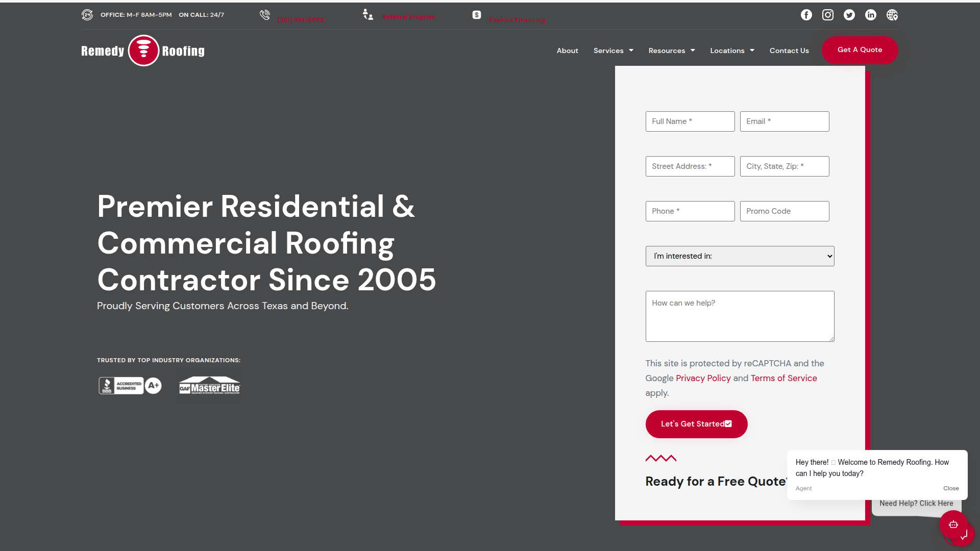Focus the City, State, Zip field
This screenshot has height=551, width=980.
[785, 166]
